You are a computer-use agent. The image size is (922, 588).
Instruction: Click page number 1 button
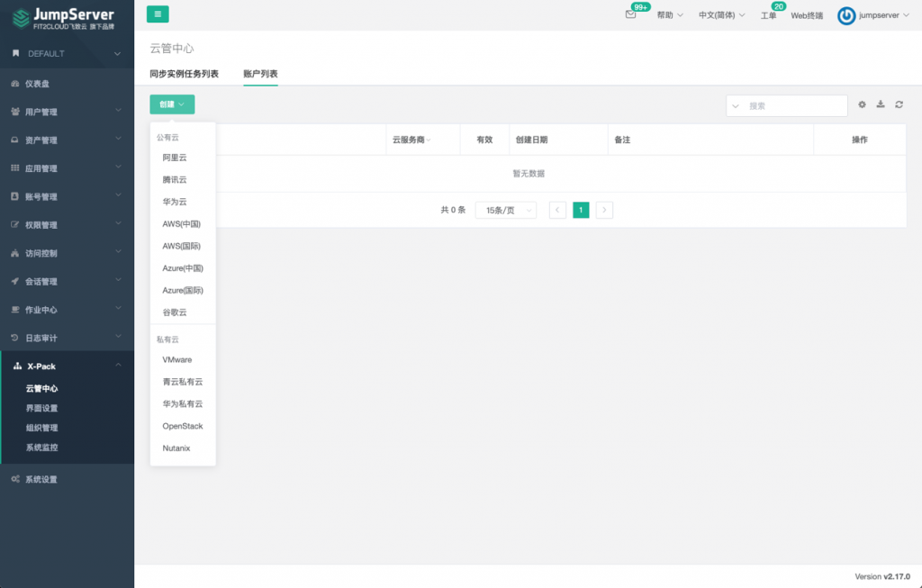click(581, 210)
